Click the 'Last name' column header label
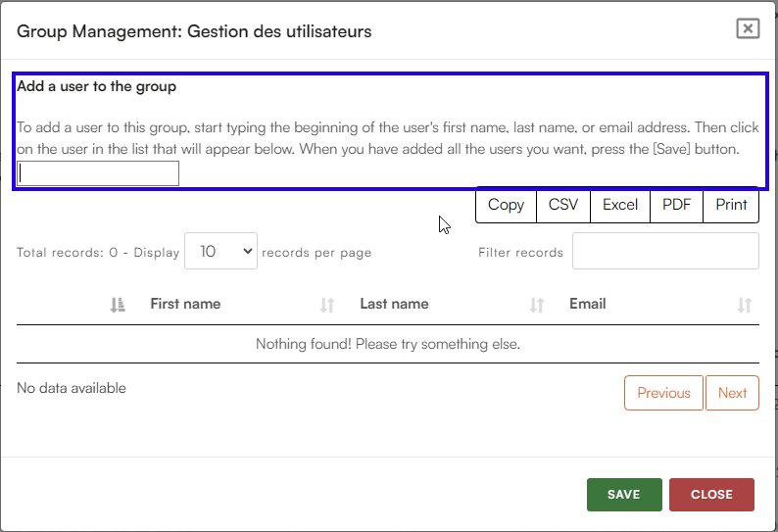The image size is (778, 532). tap(394, 304)
